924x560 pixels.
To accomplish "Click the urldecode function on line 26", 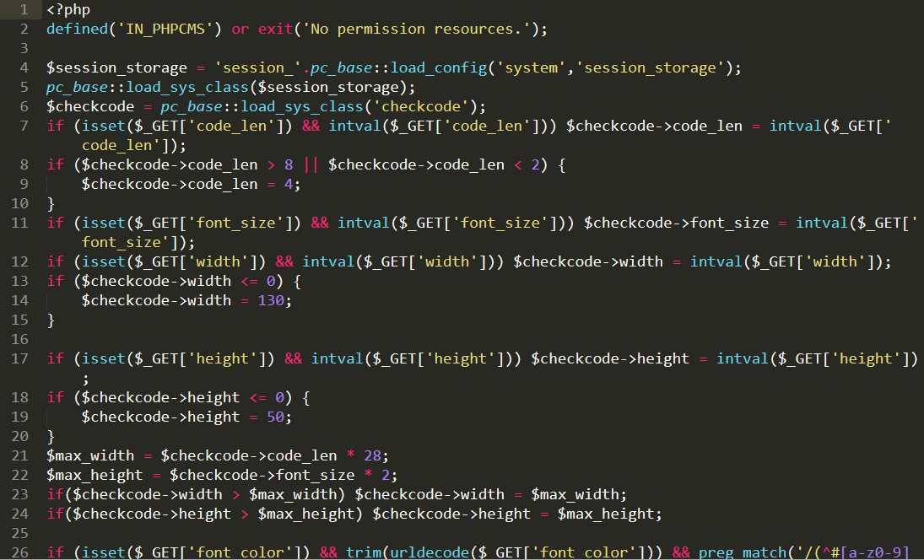I will 430,553.
